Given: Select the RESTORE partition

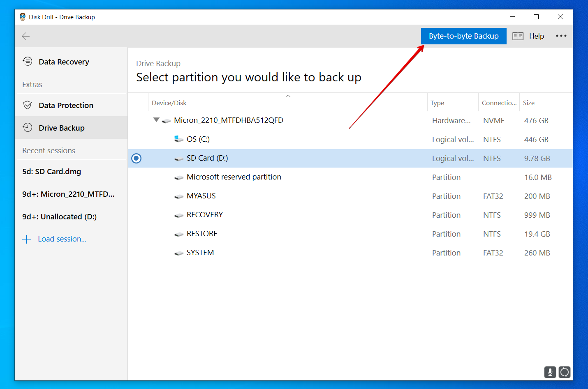Looking at the screenshot, I should point(202,234).
